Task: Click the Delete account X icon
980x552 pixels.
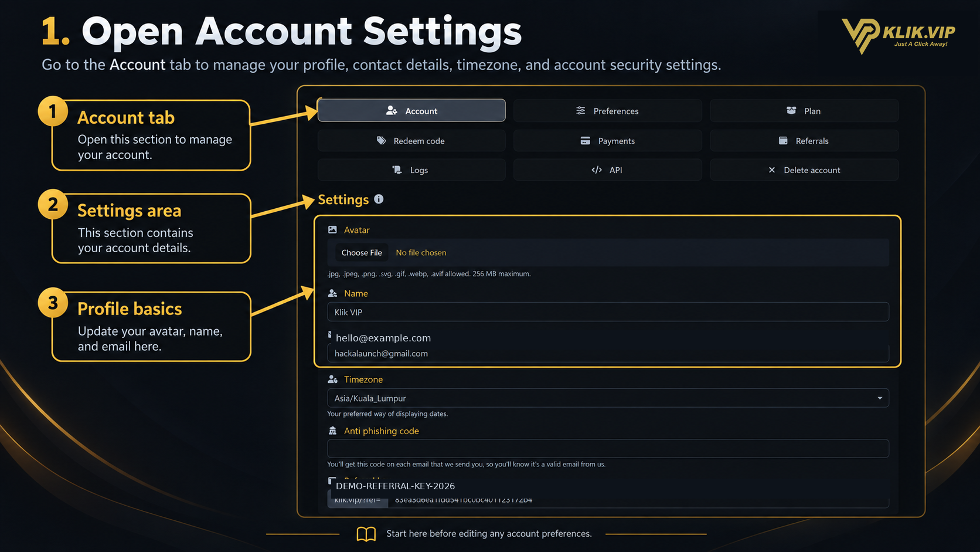Action: click(x=772, y=170)
